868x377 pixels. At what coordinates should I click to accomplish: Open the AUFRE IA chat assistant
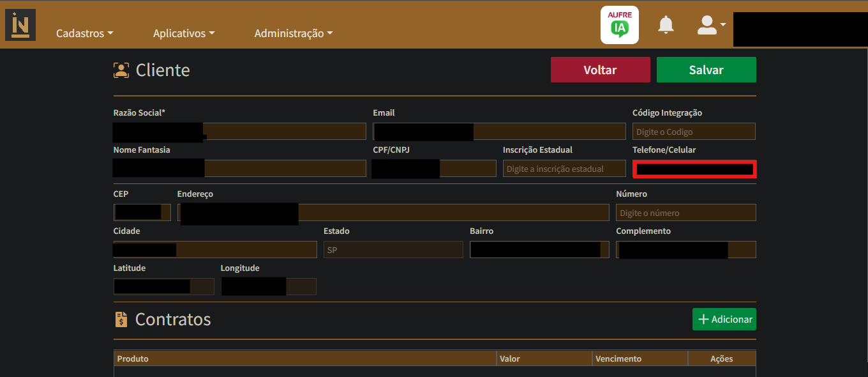619,25
